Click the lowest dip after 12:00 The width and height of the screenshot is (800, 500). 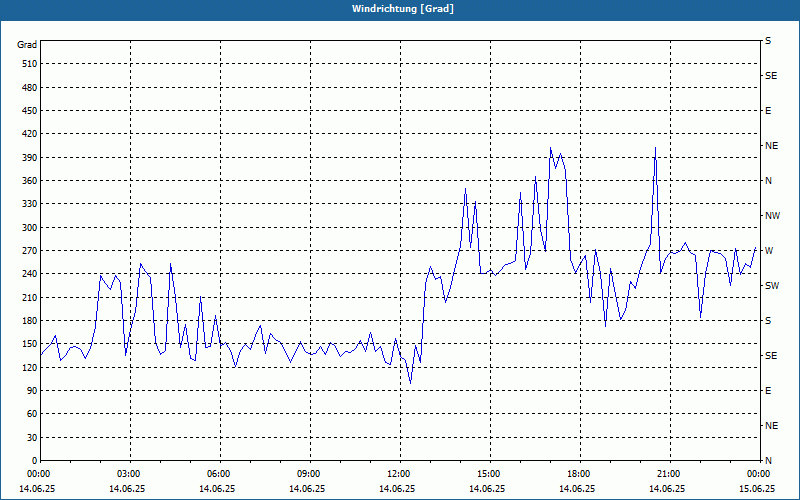411,383
